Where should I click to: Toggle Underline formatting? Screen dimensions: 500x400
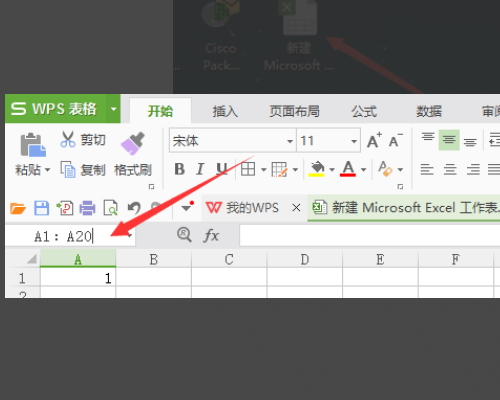(x=222, y=169)
